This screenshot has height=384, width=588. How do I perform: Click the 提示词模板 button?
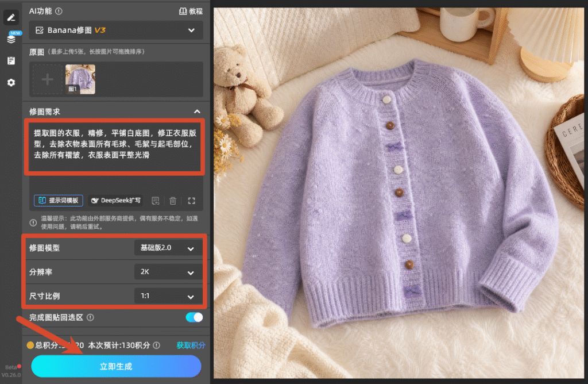[x=59, y=201]
